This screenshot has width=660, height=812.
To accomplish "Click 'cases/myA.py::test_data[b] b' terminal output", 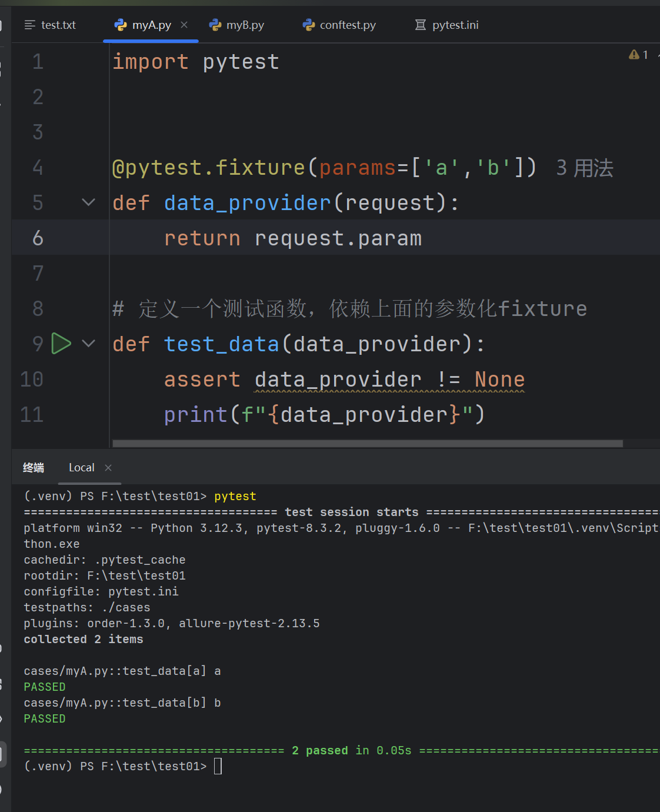I will 122,703.
